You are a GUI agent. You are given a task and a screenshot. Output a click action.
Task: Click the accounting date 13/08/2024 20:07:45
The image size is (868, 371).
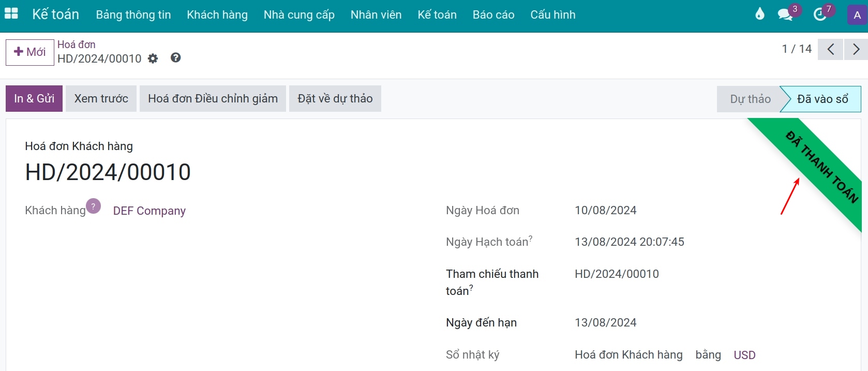(x=630, y=242)
